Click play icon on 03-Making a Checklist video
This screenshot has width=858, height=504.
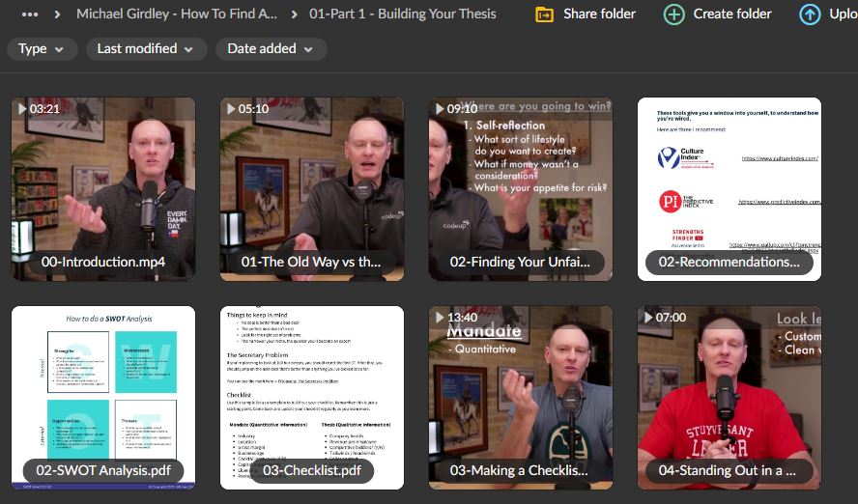(x=439, y=318)
